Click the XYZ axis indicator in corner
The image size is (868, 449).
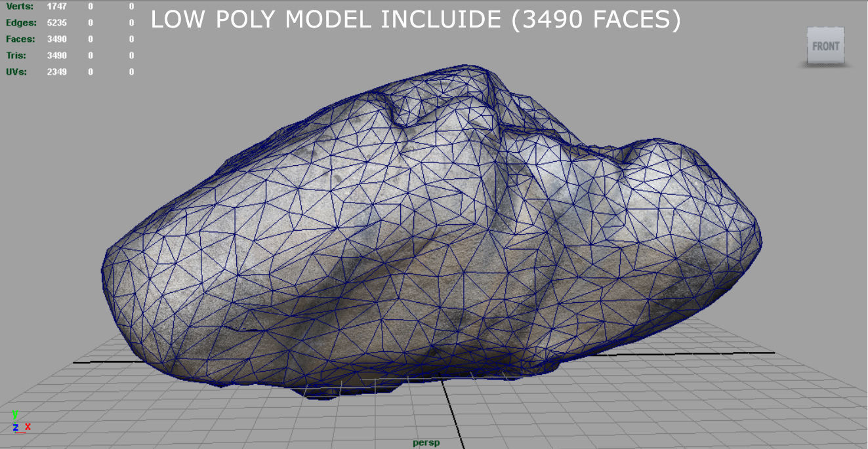pyautogui.click(x=21, y=421)
